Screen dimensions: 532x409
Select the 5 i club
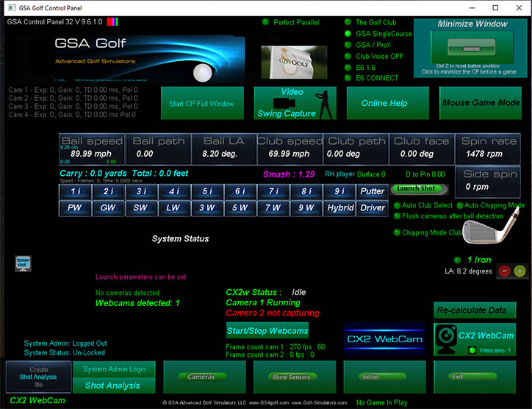click(207, 191)
